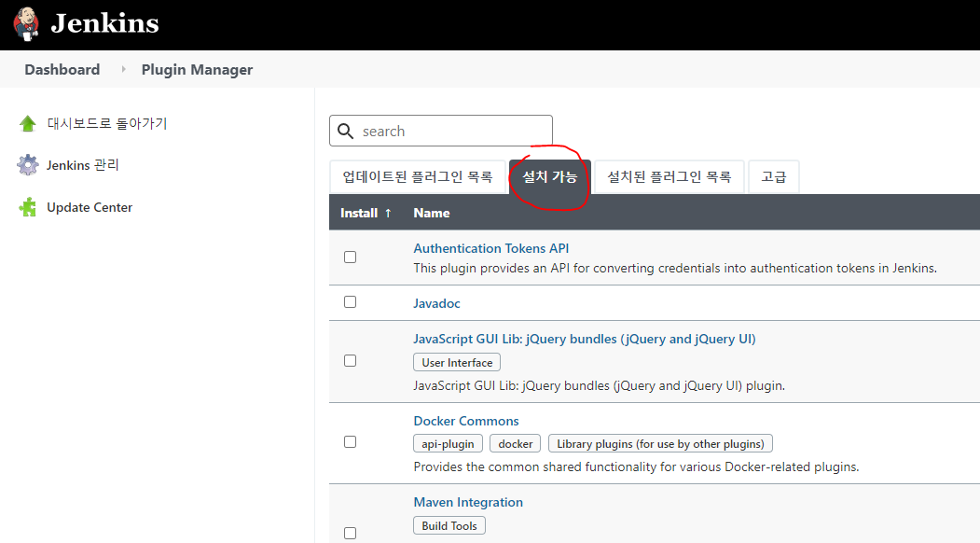Open the Maven Integration plugin link
This screenshot has height=543, width=980.
pyautogui.click(x=468, y=502)
